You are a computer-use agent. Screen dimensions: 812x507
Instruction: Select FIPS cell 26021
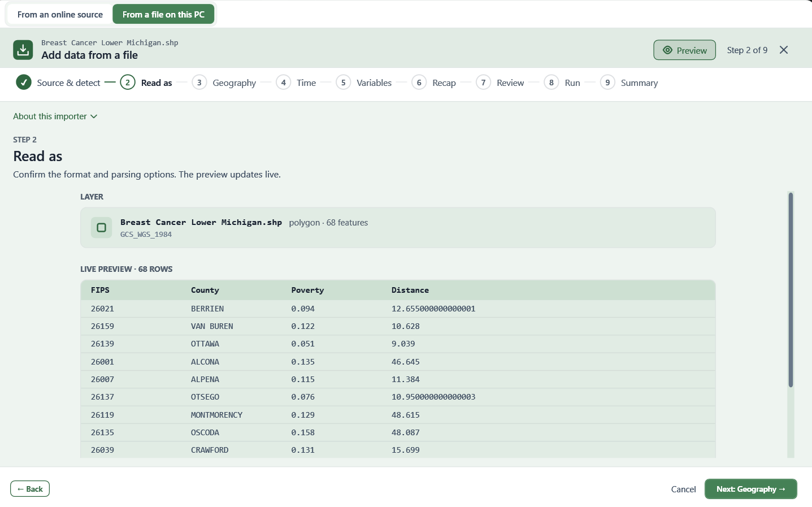click(102, 309)
